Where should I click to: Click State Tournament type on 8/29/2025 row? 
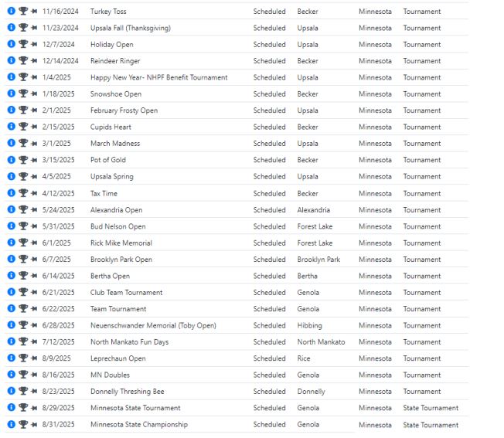pyautogui.click(x=430, y=408)
